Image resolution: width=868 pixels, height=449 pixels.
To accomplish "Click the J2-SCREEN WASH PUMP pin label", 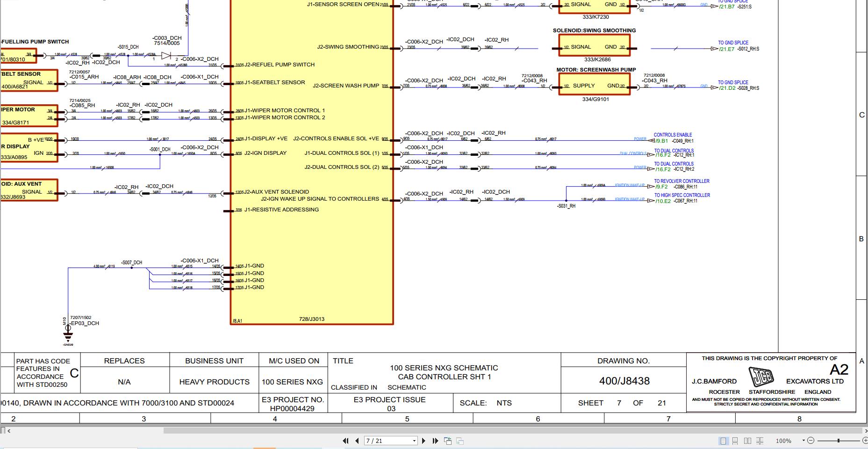I will coord(346,86).
